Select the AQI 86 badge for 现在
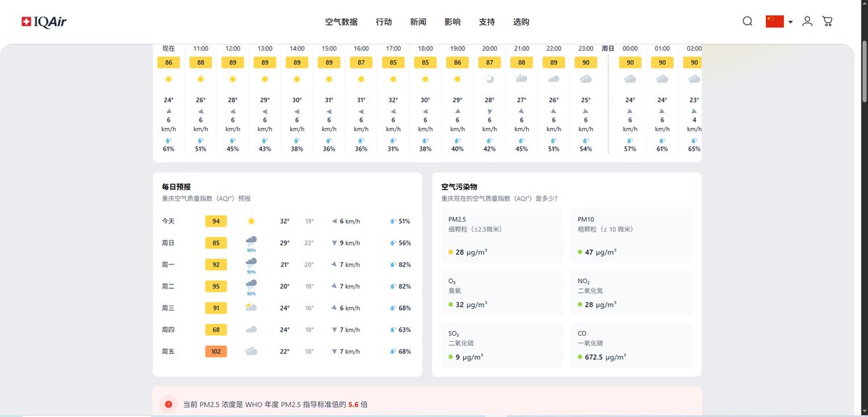This screenshot has height=417, width=868. (x=169, y=63)
